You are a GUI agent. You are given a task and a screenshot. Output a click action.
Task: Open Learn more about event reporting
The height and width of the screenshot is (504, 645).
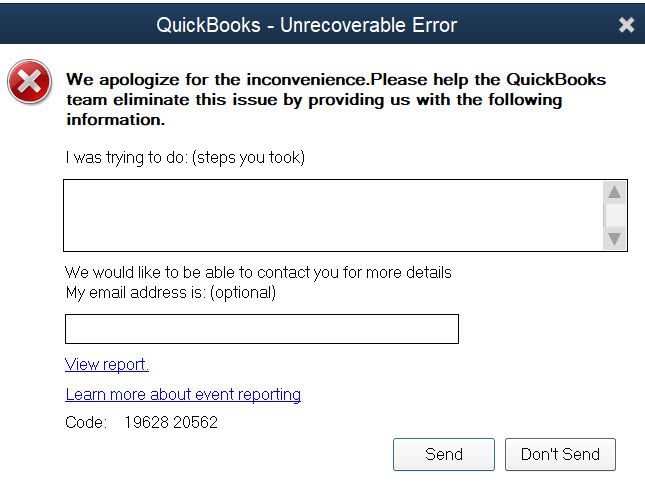(183, 394)
